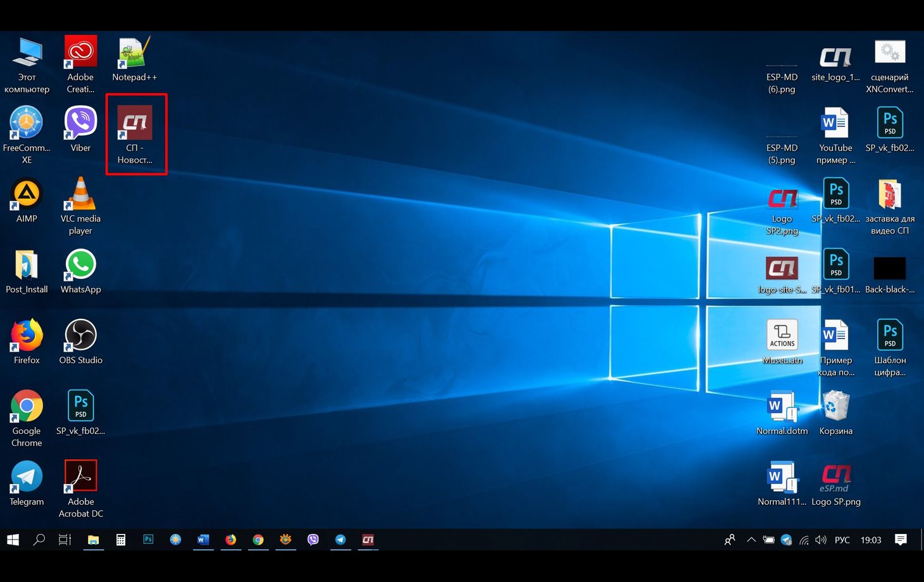Screen dimensions: 924x582
Task: Expand hidden system tray icons
Action: coord(751,540)
